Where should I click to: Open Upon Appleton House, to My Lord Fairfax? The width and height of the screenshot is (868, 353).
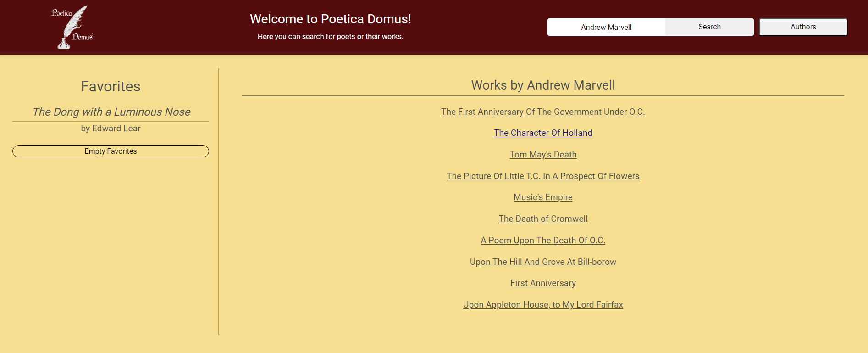coord(543,304)
